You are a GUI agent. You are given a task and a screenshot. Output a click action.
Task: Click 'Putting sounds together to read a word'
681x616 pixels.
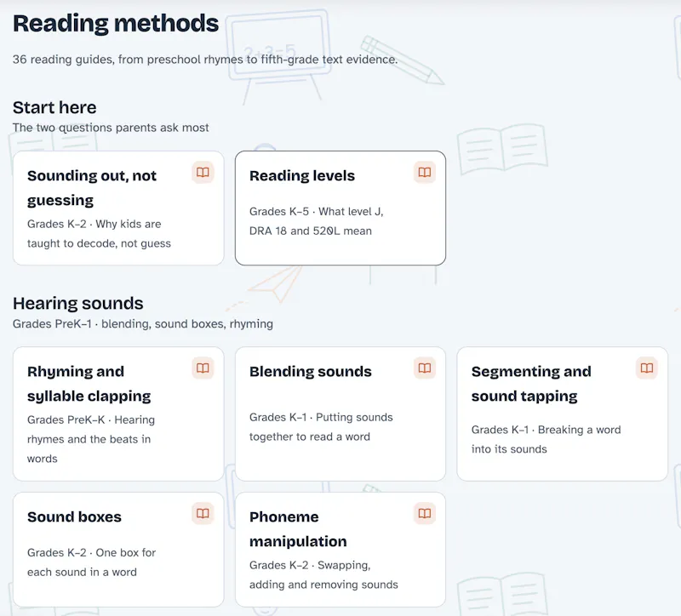point(321,427)
